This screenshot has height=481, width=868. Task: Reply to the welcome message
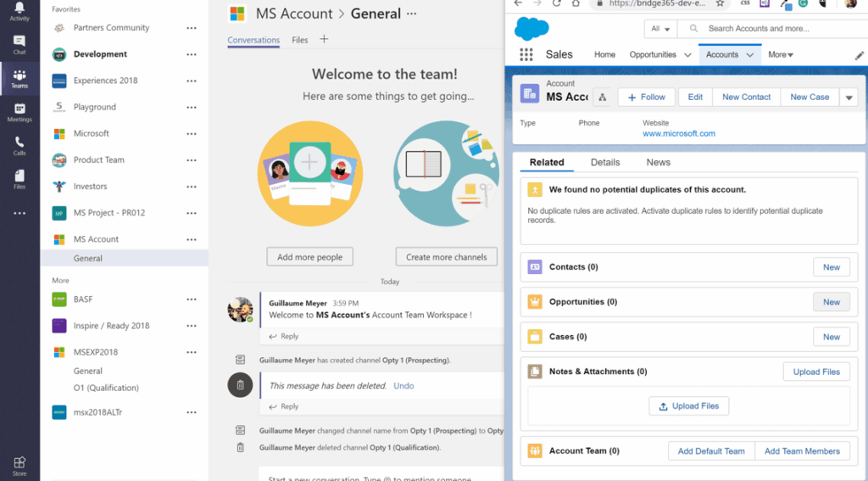[284, 337]
